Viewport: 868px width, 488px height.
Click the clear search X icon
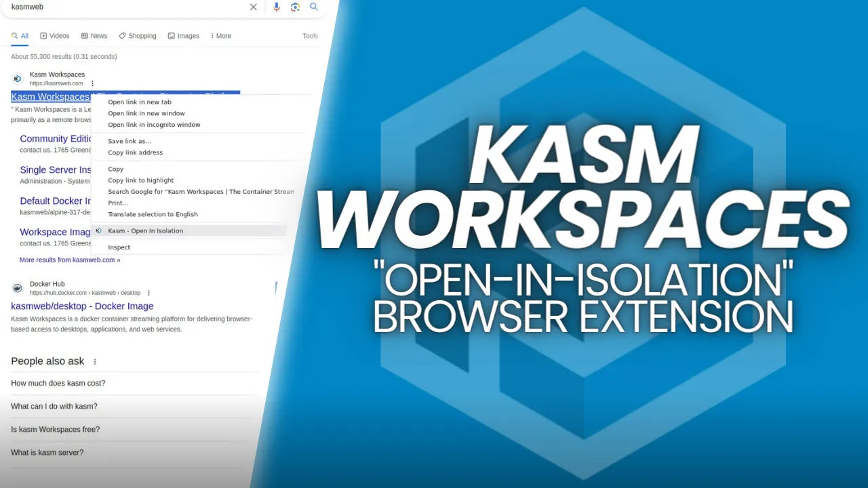(253, 7)
